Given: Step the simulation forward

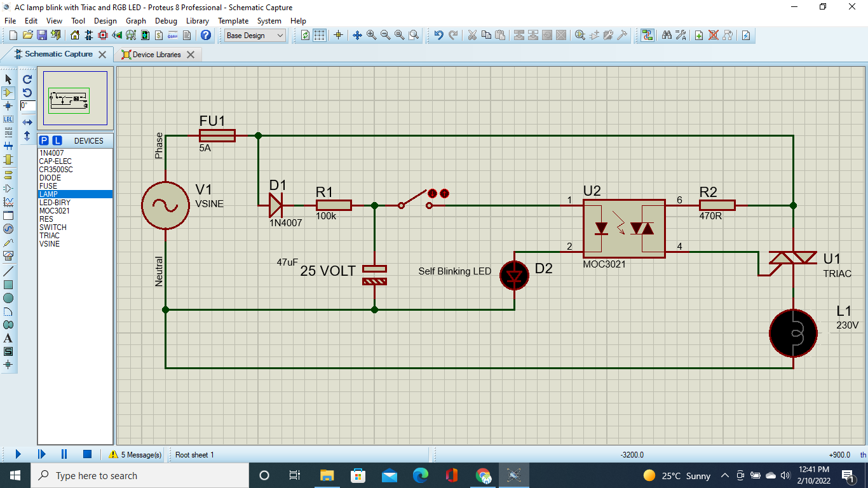Looking at the screenshot, I should (41, 454).
